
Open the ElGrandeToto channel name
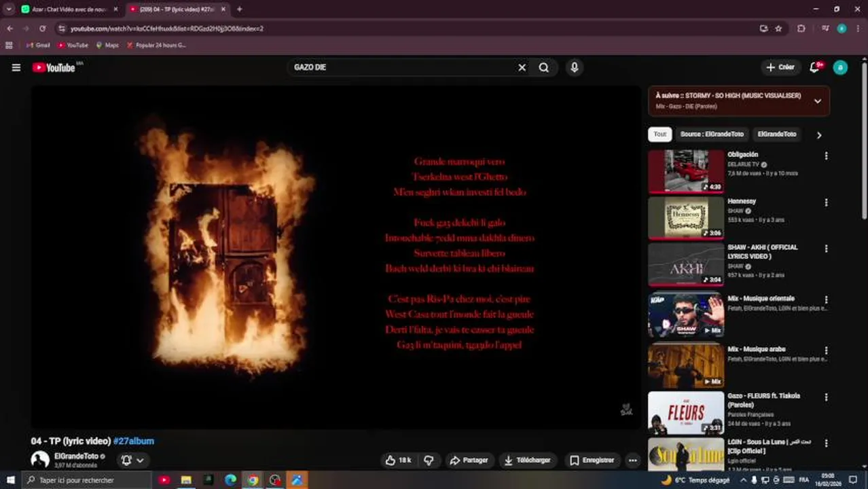[x=76, y=456]
